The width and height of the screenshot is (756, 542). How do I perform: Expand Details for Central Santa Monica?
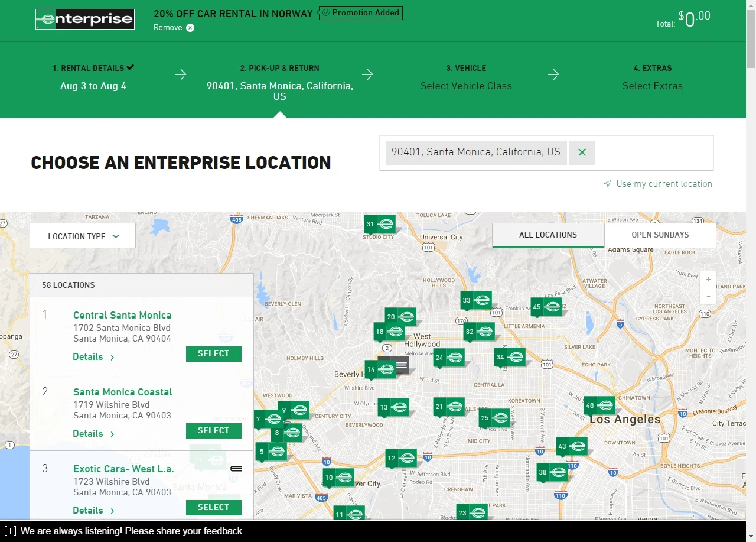click(x=93, y=357)
